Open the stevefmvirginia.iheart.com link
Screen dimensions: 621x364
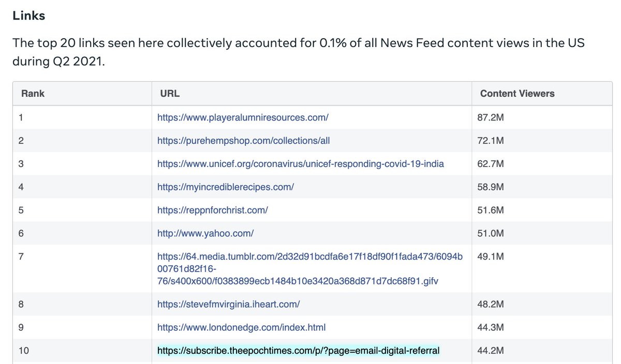pyautogui.click(x=229, y=304)
